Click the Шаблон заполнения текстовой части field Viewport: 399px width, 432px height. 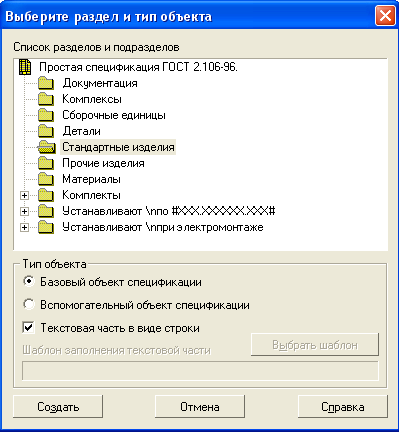pos(200,371)
